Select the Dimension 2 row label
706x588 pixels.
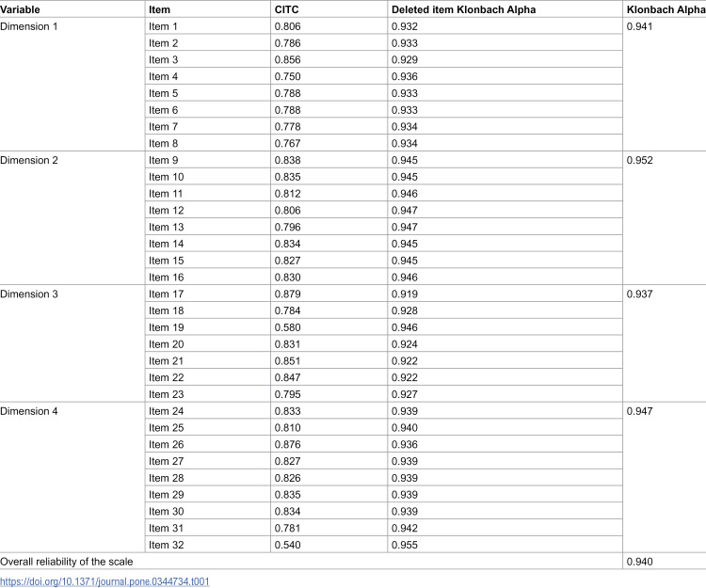29,160
